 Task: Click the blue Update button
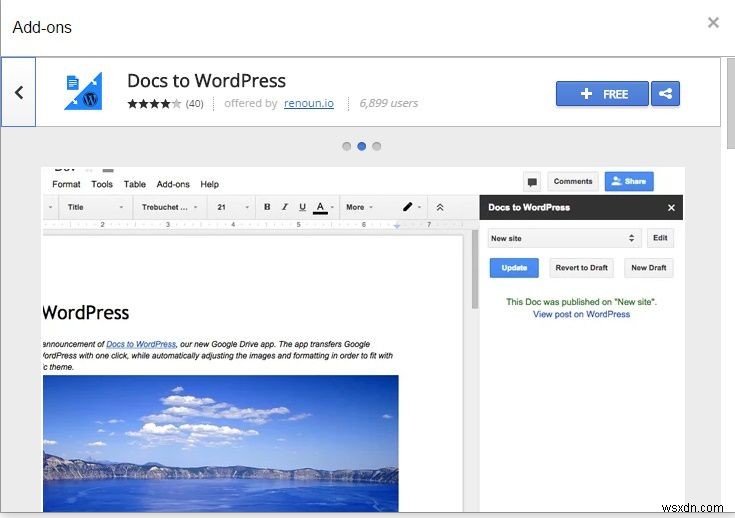point(514,268)
